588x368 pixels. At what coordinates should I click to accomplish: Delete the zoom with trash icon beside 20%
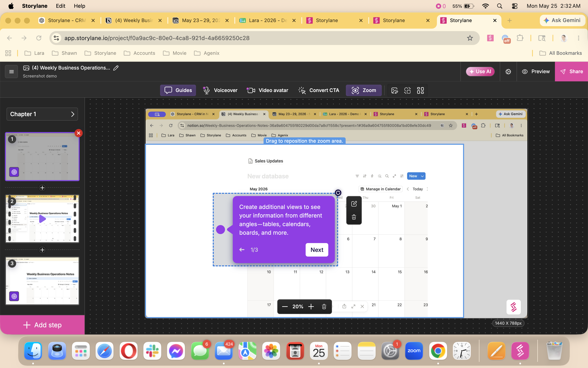point(324,307)
